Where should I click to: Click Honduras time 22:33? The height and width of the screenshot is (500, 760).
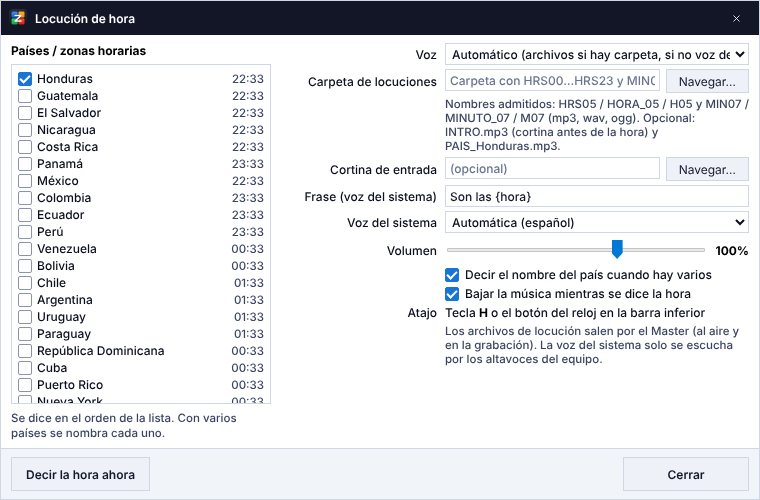(x=248, y=79)
